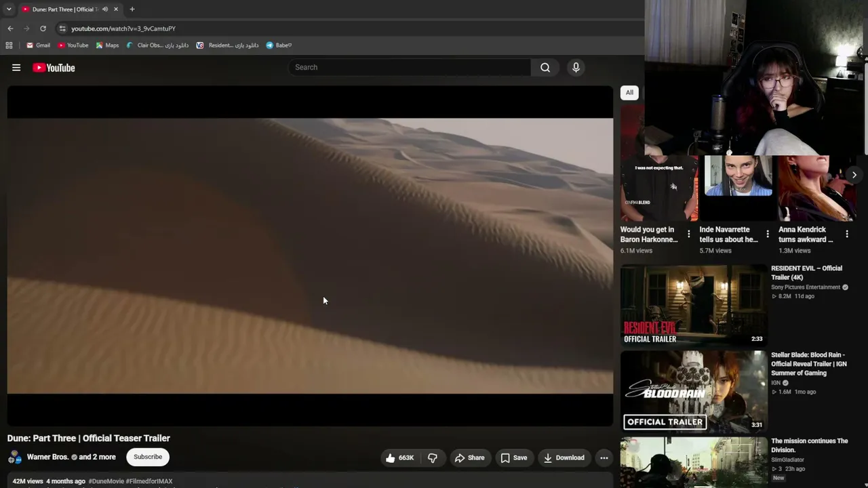Image resolution: width=868 pixels, height=488 pixels.
Task: Open The Division mission video thumbnail
Action: coord(693,462)
